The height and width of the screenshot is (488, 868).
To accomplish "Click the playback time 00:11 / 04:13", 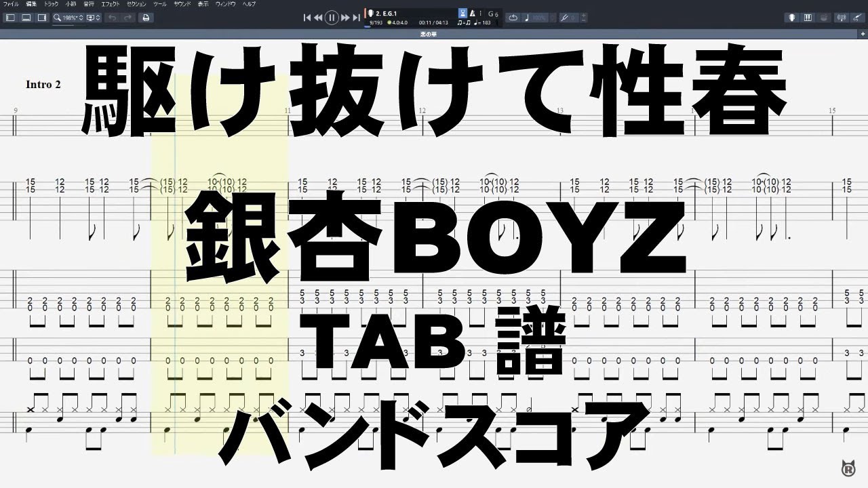I will (x=433, y=23).
